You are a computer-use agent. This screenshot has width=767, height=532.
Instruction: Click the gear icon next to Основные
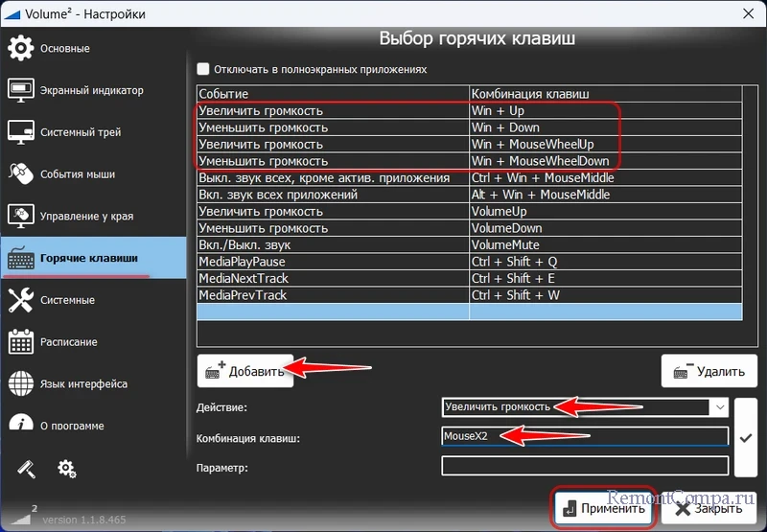tap(20, 49)
